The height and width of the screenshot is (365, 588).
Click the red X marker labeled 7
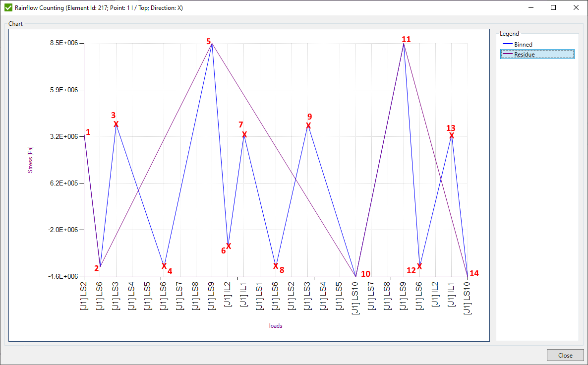(244, 135)
